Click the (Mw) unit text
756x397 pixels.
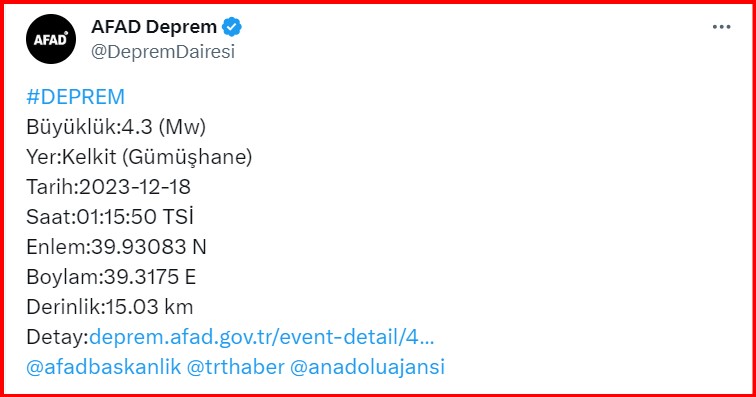coord(182,127)
